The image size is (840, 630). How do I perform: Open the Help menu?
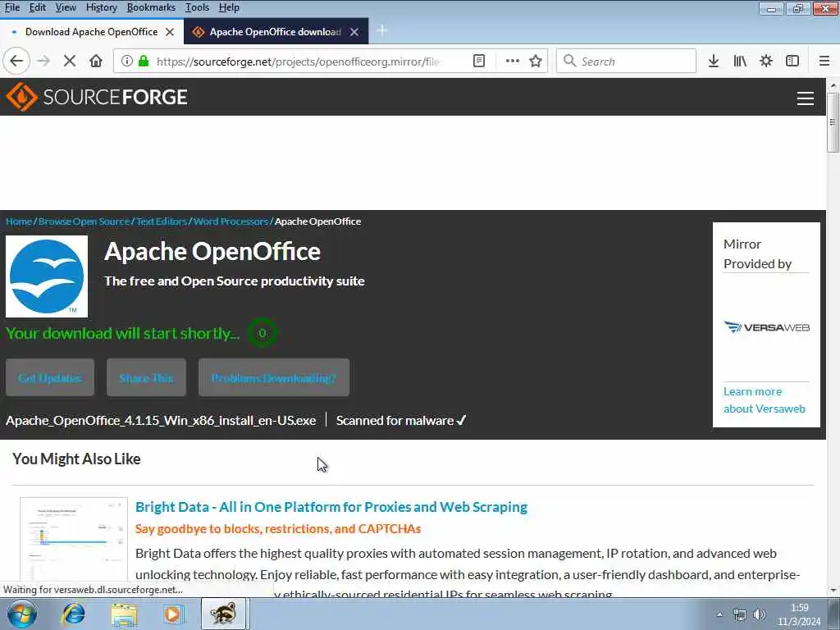click(x=229, y=7)
